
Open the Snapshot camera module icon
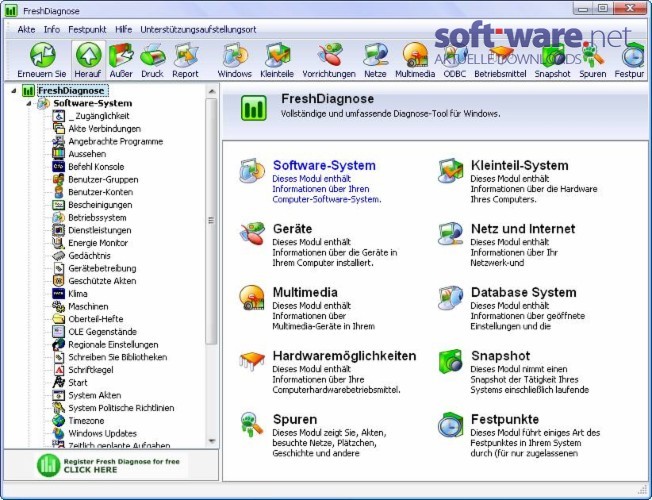(x=450, y=361)
